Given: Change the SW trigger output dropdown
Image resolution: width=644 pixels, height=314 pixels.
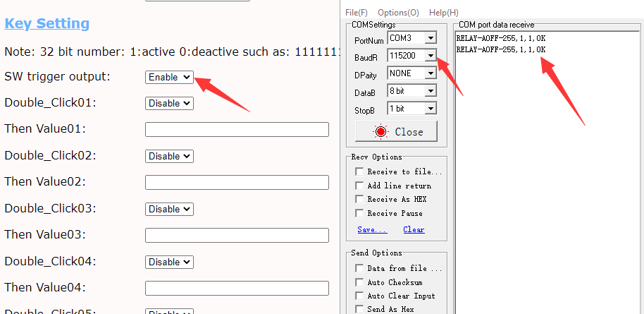Looking at the screenshot, I should click(x=169, y=77).
